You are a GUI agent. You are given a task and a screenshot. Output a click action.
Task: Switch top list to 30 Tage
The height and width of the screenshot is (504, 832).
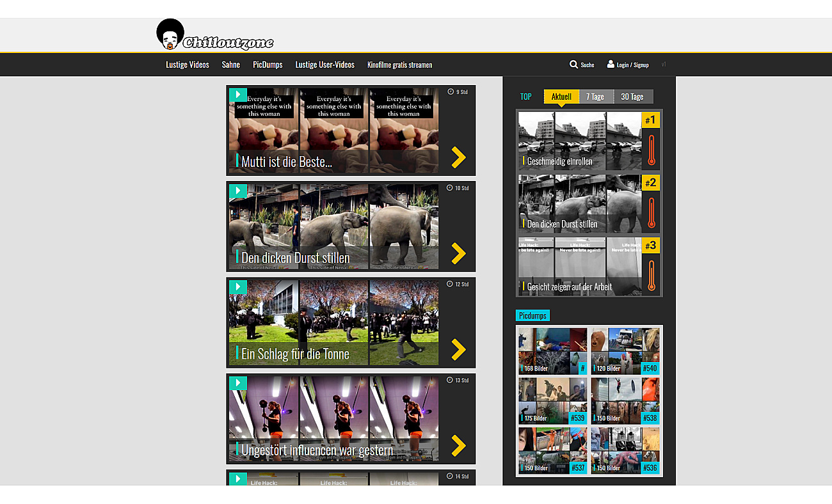[633, 97]
